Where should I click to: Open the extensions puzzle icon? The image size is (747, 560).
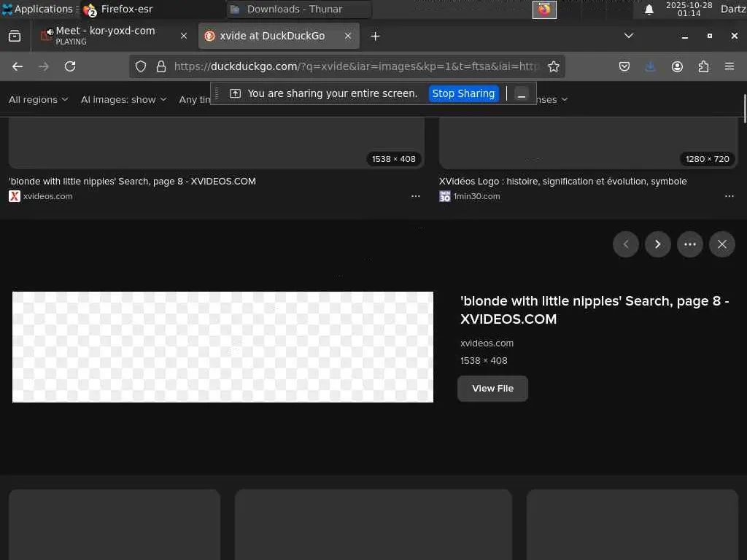pyautogui.click(x=703, y=66)
